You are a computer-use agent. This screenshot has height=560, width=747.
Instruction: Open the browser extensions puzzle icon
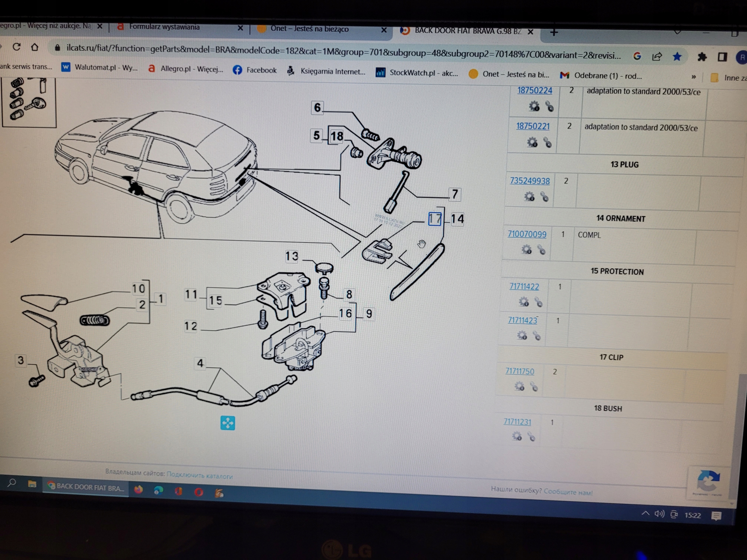point(702,57)
